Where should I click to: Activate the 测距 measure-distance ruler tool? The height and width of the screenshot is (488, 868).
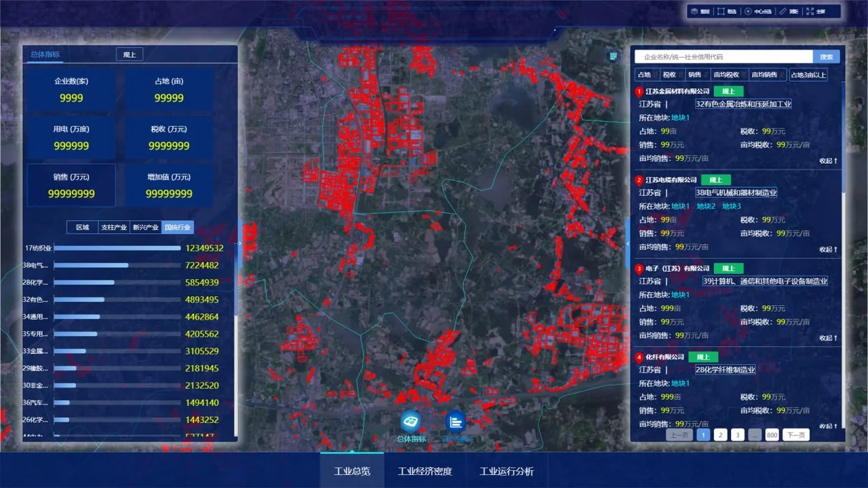click(789, 11)
